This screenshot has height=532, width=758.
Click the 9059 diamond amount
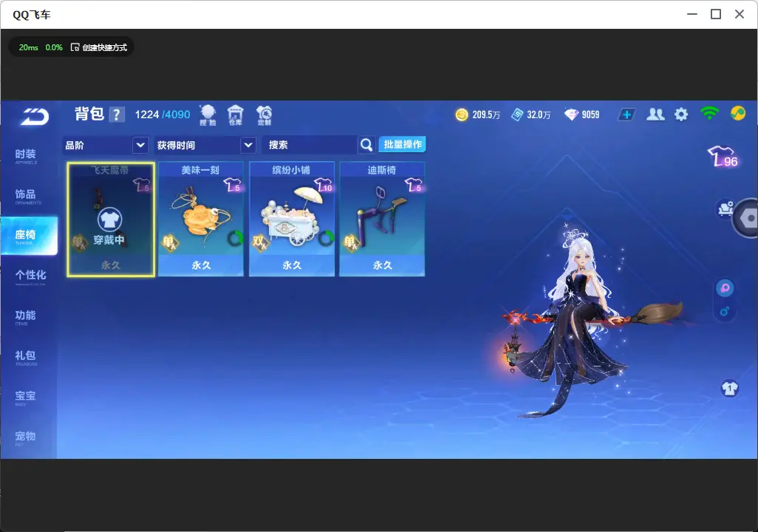pyautogui.click(x=590, y=115)
